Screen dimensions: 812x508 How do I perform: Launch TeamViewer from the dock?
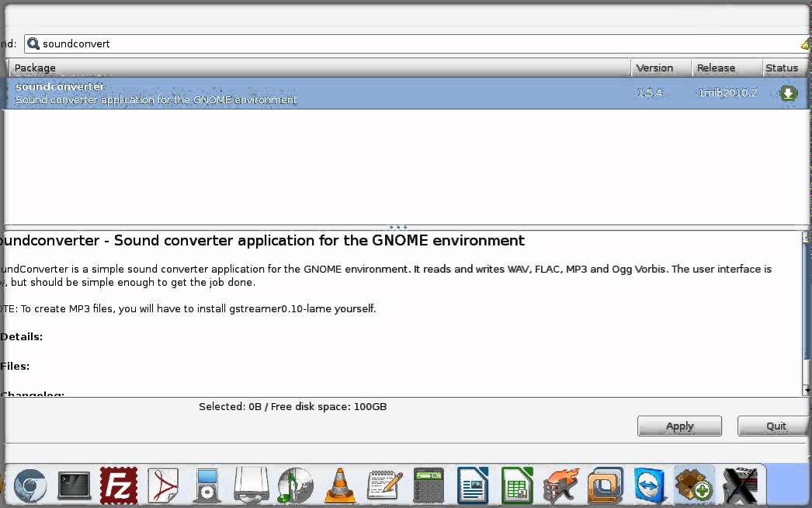[649, 485]
